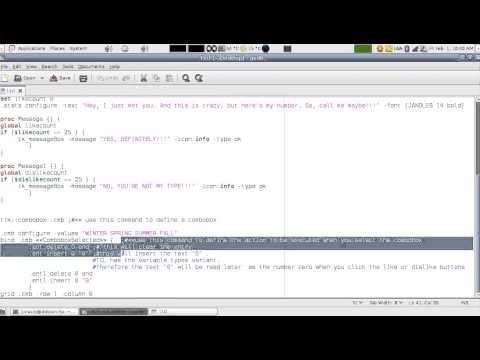Image resolution: width=480 pixels, height=360 pixels.
Task: Open the Help menu
Action: click(114, 67)
